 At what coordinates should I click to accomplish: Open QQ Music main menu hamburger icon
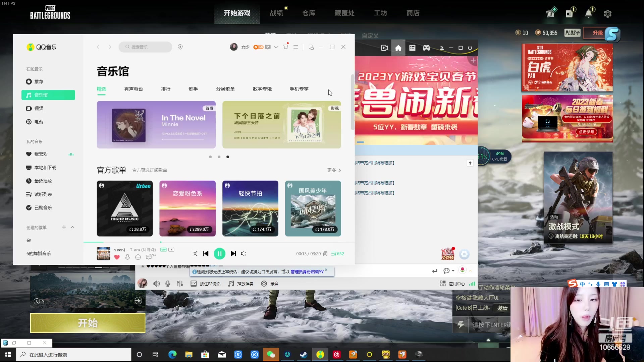click(296, 47)
